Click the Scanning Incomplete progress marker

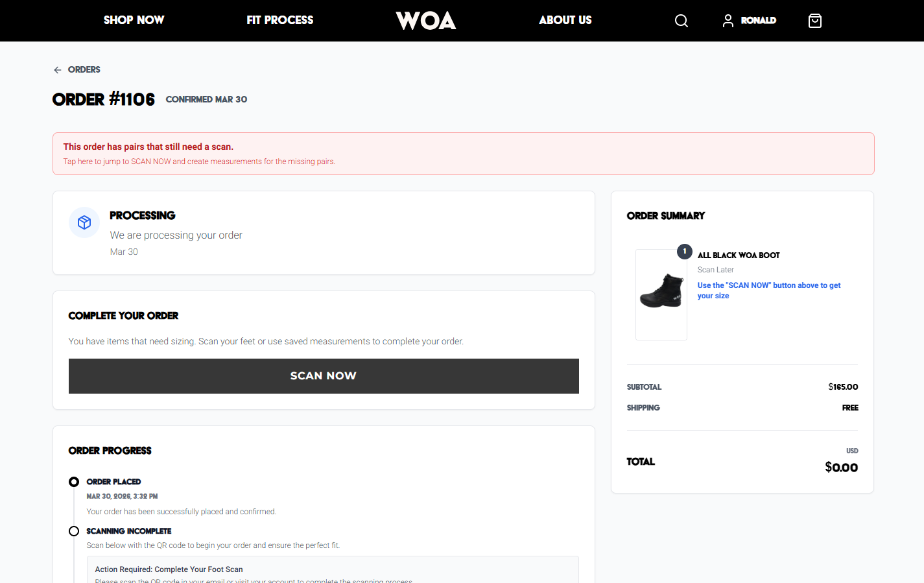pos(74,531)
